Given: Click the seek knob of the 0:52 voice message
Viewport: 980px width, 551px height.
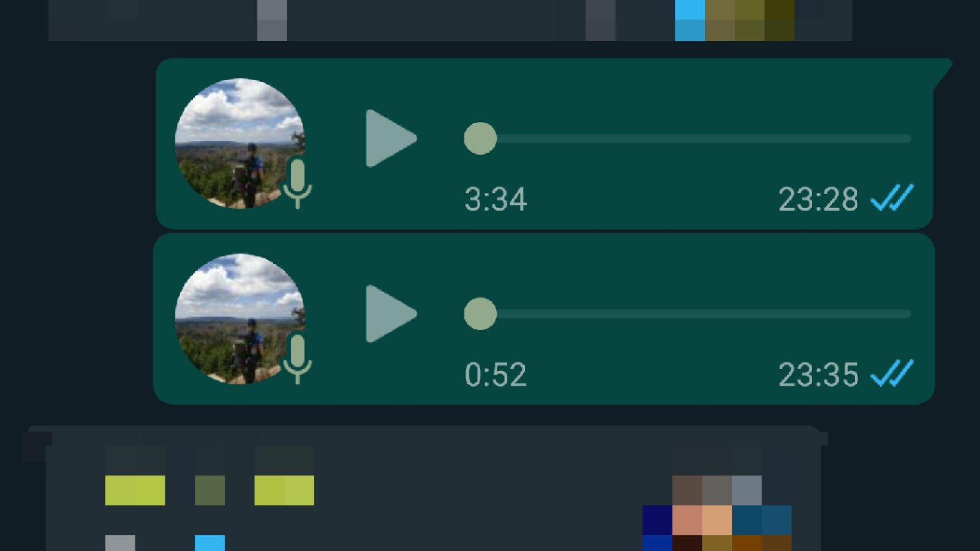Looking at the screenshot, I should 480,313.
